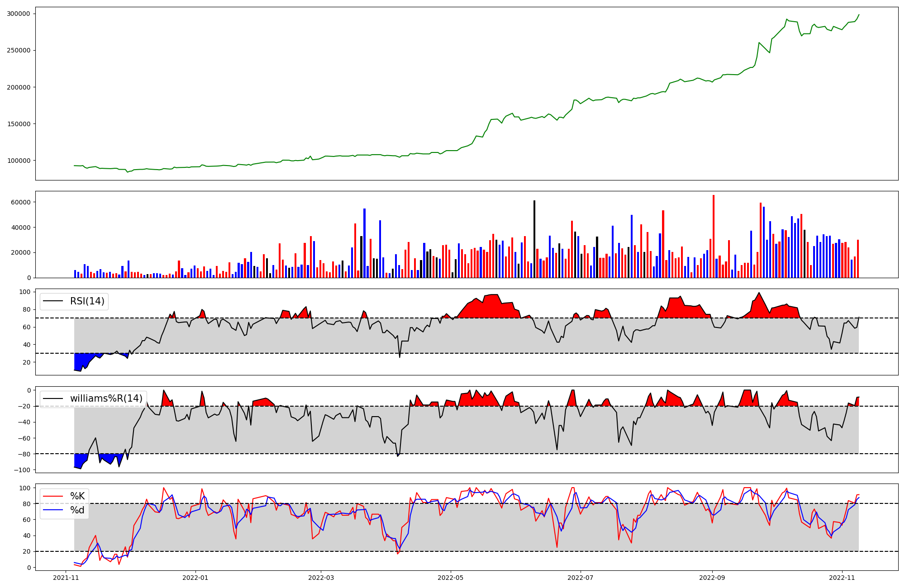Click the RSI(14) legend label
The image size is (905, 588).
coord(87,301)
